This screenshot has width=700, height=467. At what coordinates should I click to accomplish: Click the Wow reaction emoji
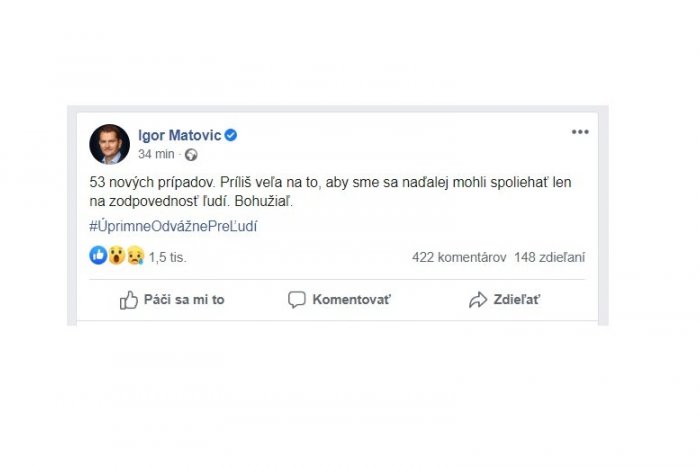point(116,256)
